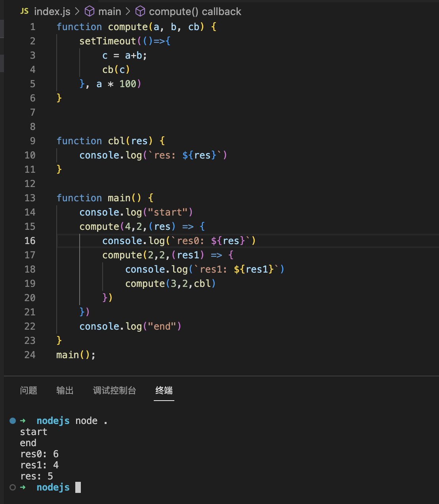Viewport: 439px width, 504px height.
Task: Select the 终端 tab
Action: point(164,391)
